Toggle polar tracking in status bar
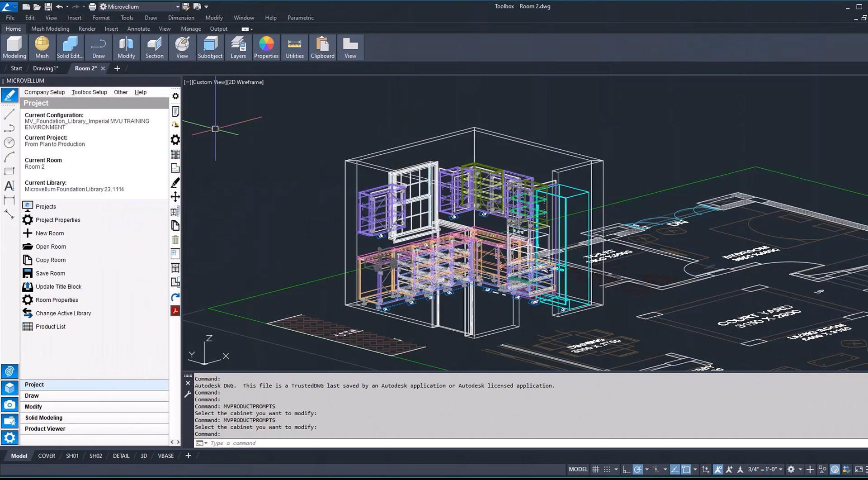 tap(637, 469)
